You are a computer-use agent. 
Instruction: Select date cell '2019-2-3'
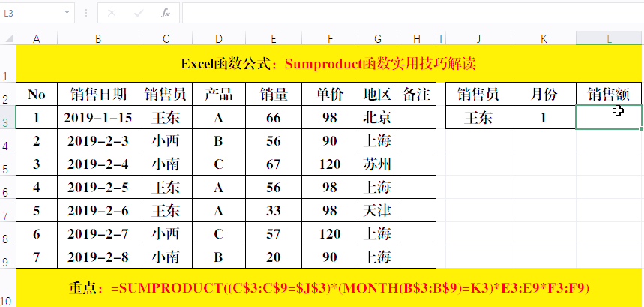point(98,141)
